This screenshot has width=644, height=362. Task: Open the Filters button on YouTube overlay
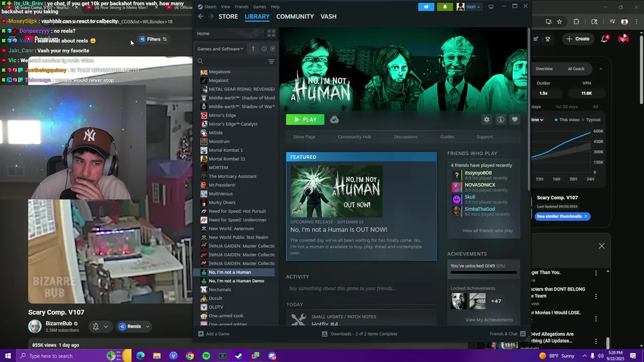[x=152, y=39]
